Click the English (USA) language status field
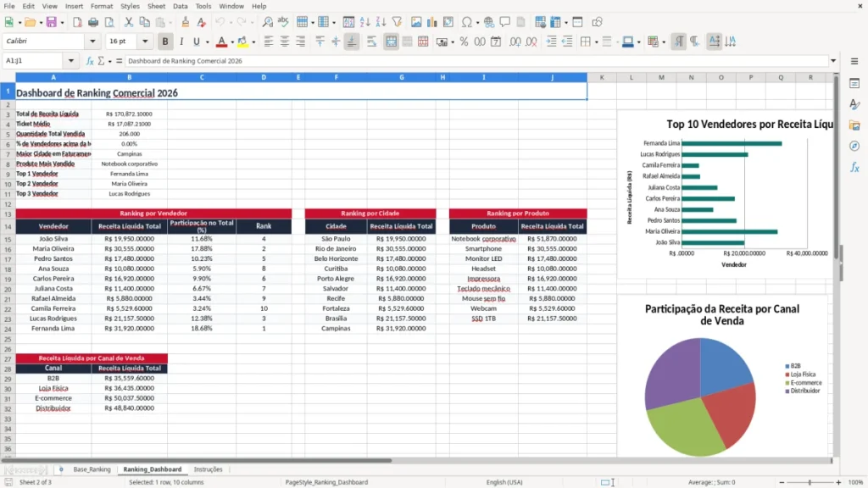This screenshot has height=488, width=868. pos(504,482)
